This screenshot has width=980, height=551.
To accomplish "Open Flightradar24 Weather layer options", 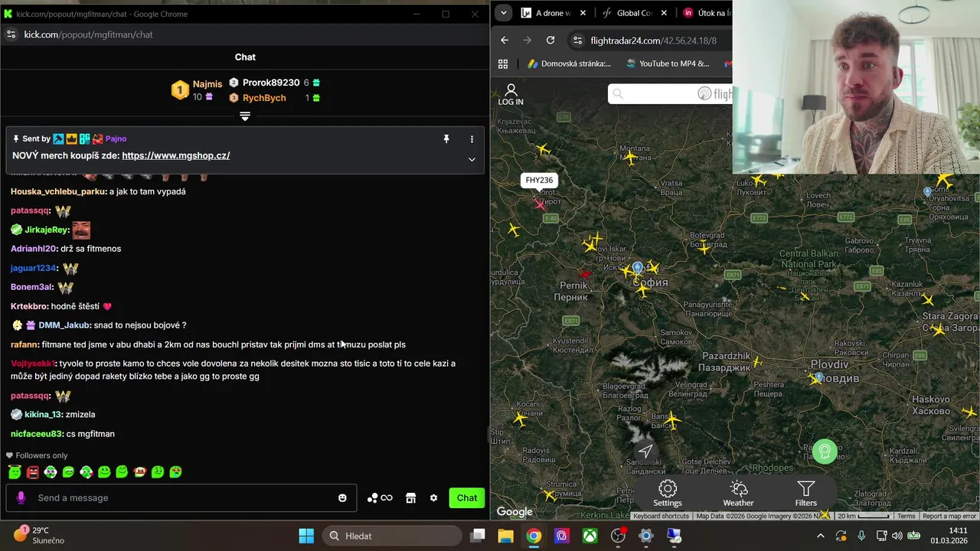I will (738, 494).
